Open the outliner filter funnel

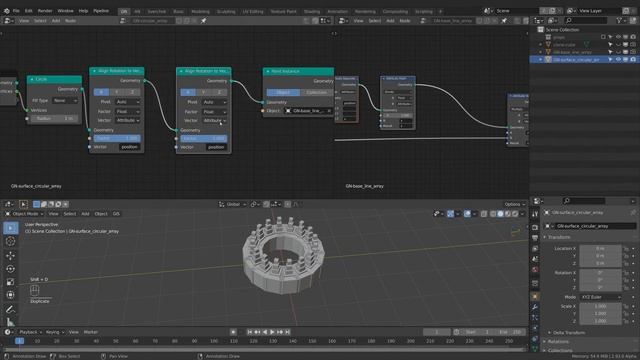620,20
